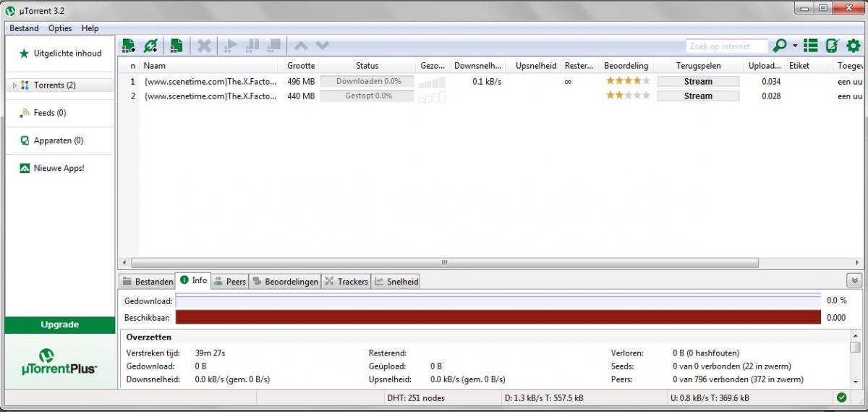Click the health bars of first torrent

click(432, 82)
